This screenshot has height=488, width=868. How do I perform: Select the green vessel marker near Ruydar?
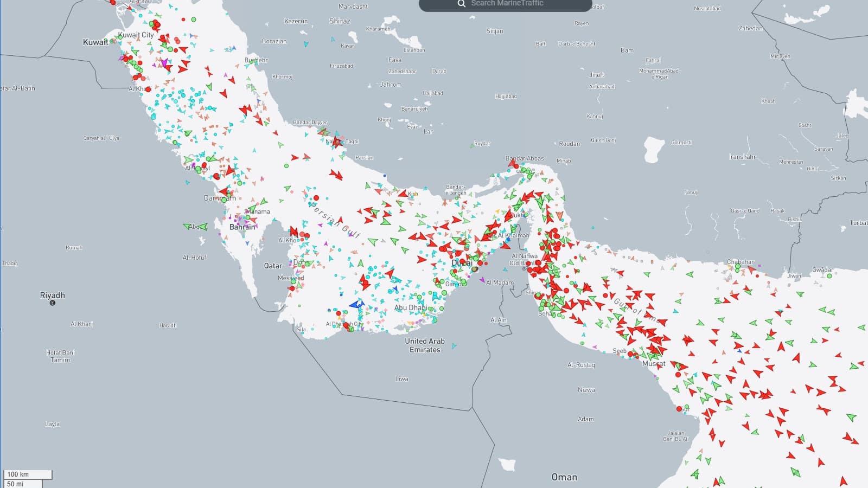(x=472, y=146)
